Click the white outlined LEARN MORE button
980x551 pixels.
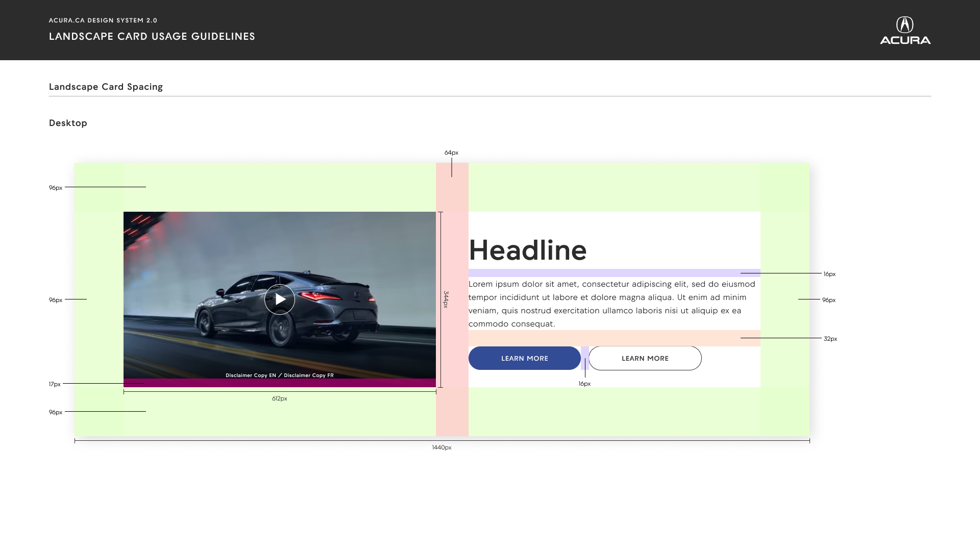click(645, 358)
